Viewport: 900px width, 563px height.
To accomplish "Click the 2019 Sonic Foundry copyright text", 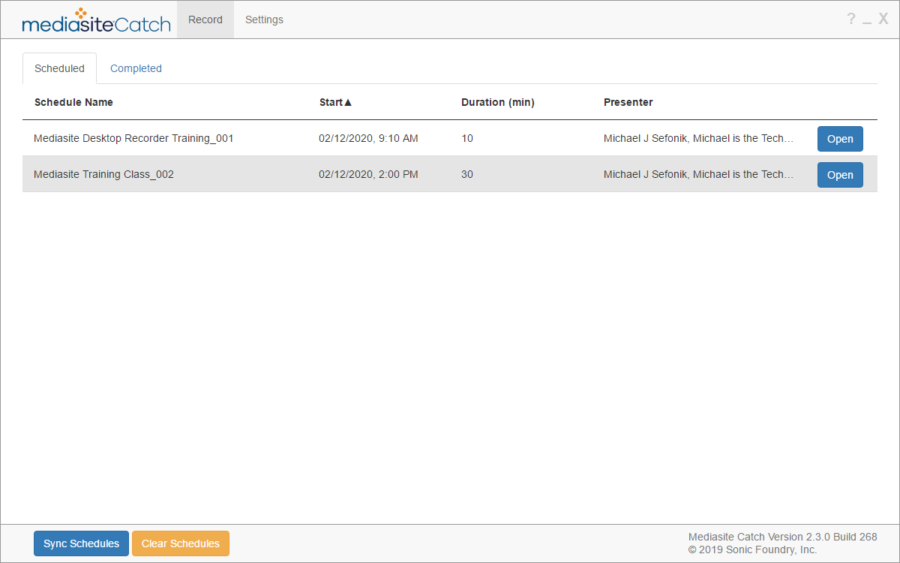I will click(752, 550).
